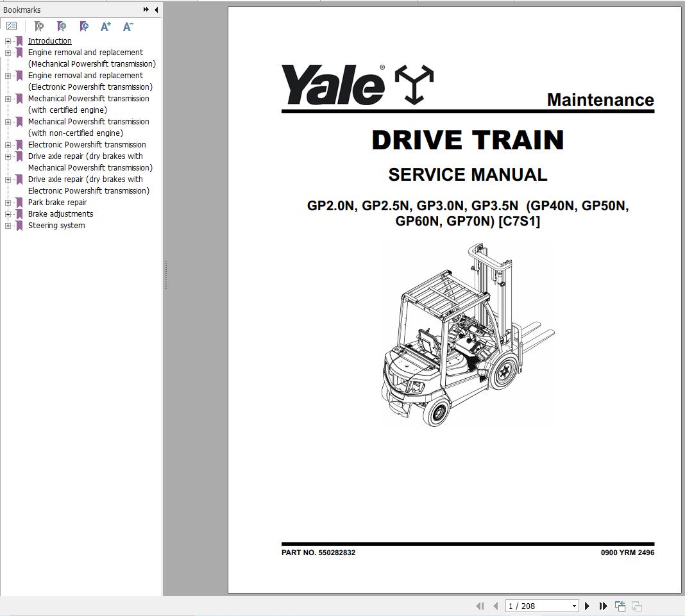The height and width of the screenshot is (616, 685).
Task: Click the 0900 YRM 2496 text
Action: (627, 553)
